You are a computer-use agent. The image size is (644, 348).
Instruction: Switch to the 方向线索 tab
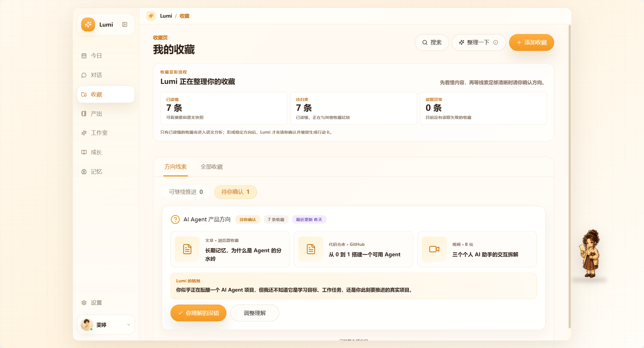pos(175,167)
